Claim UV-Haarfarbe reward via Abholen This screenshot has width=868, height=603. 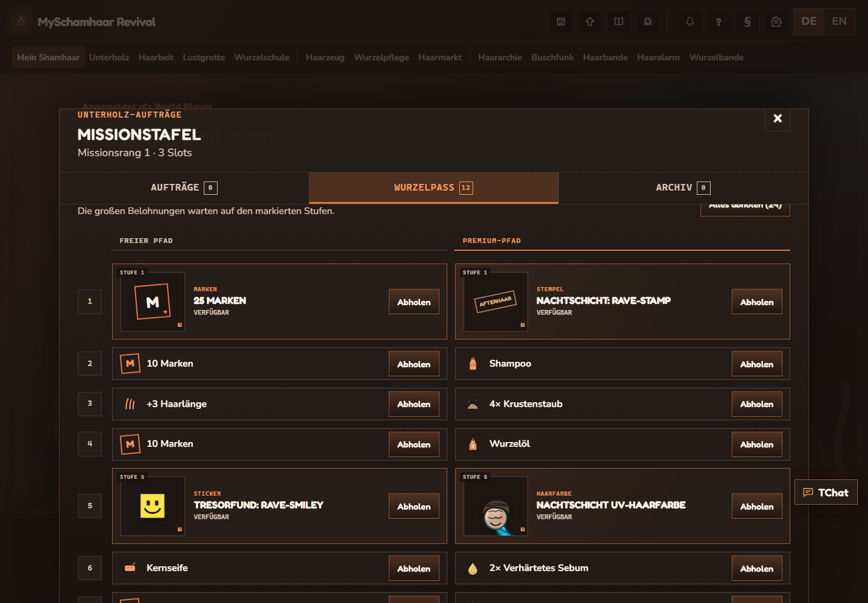757,506
